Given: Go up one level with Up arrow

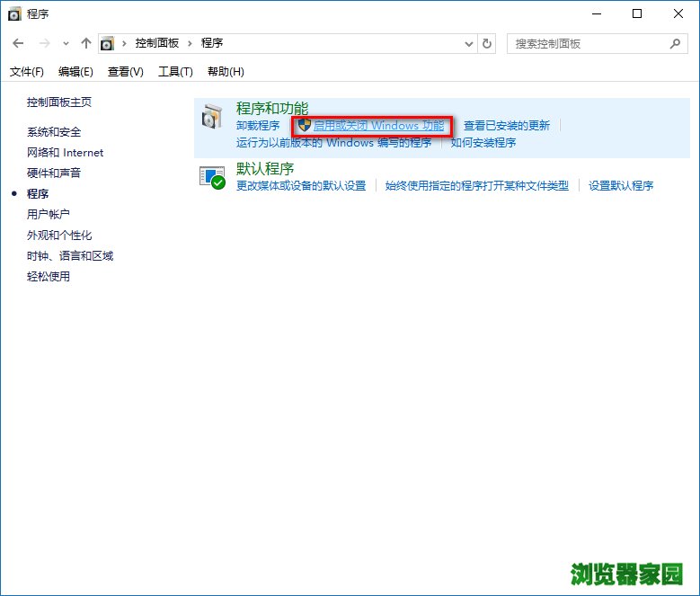Looking at the screenshot, I should (x=86, y=43).
